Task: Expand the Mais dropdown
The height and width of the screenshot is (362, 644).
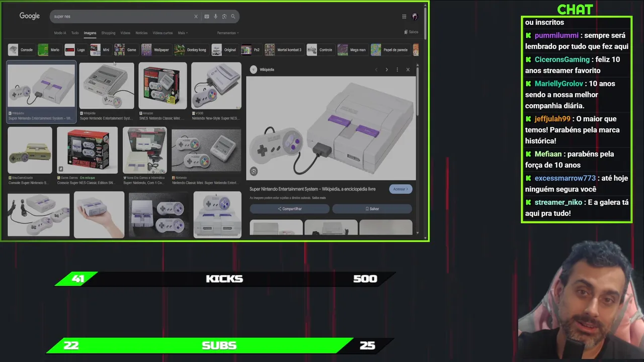Action: click(183, 33)
